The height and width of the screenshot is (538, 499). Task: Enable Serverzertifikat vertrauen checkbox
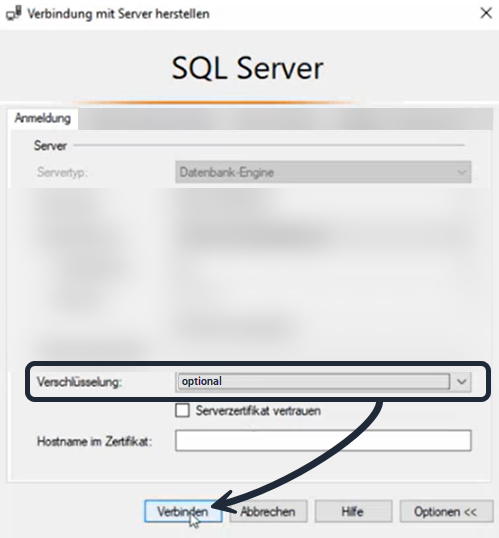point(182,410)
